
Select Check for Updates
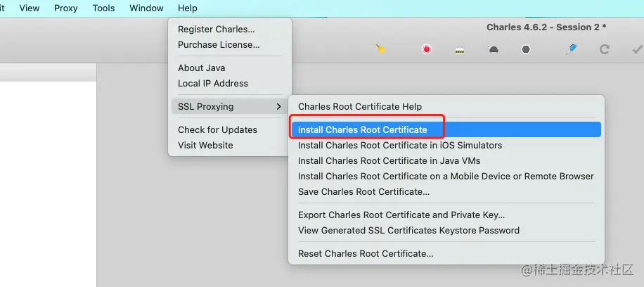pyautogui.click(x=230, y=129)
